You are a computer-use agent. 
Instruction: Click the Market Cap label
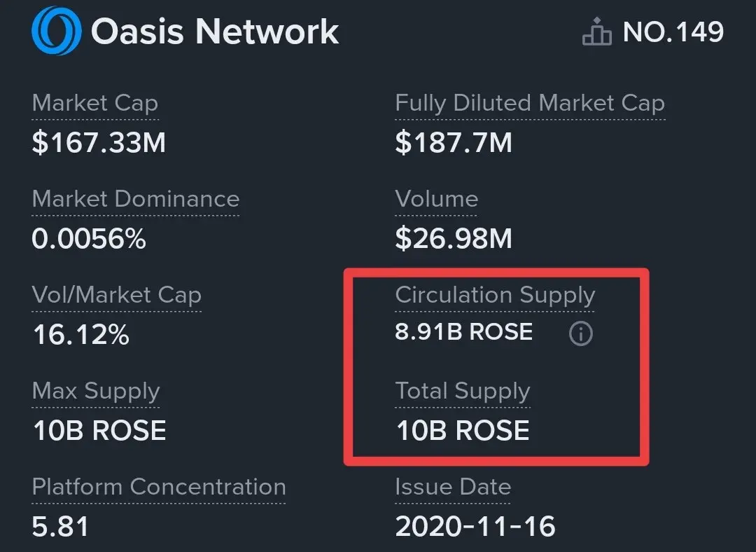tap(95, 103)
